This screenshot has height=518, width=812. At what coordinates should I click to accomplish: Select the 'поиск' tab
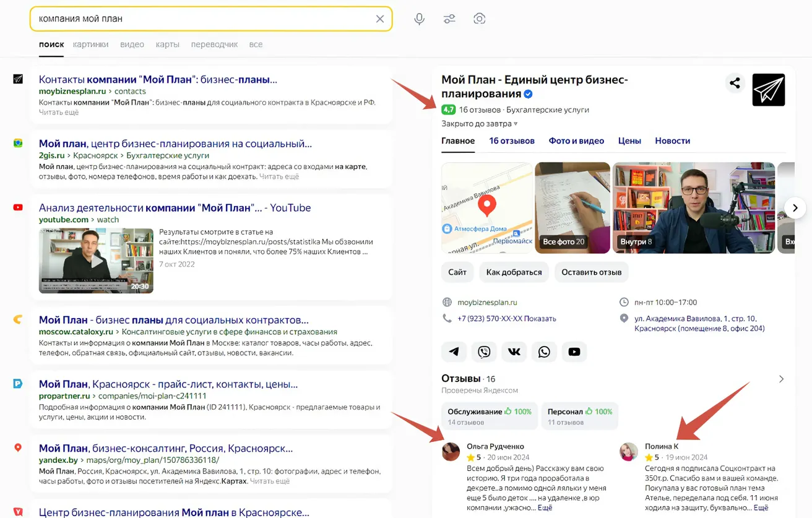pyautogui.click(x=51, y=45)
